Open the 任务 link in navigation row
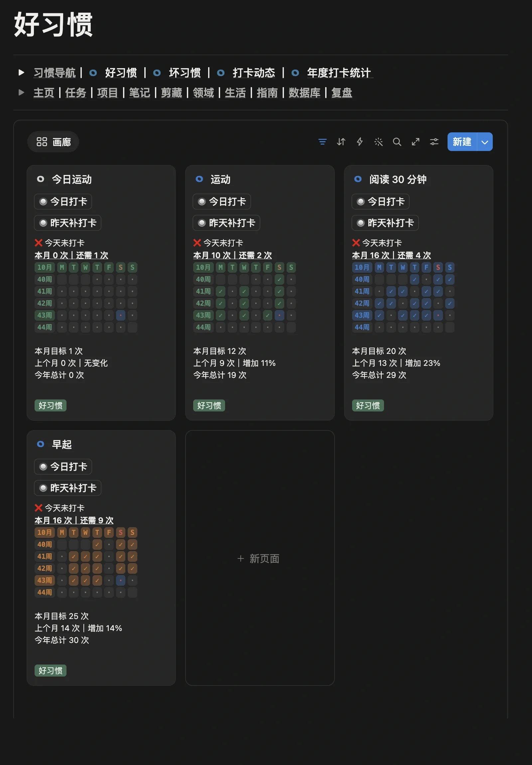Image resolution: width=532 pixels, height=765 pixels. (x=75, y=92)
